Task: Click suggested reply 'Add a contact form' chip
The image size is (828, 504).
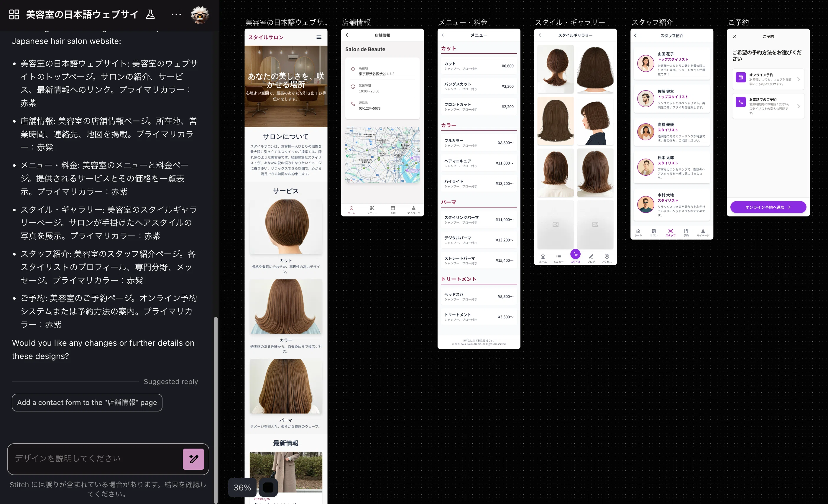Action: click(x=87, y=402)
